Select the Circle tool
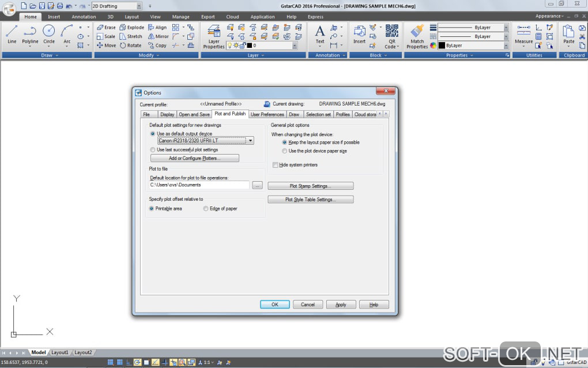The width and height of the screenshot is (588, 368). click(x=49, y=34)
